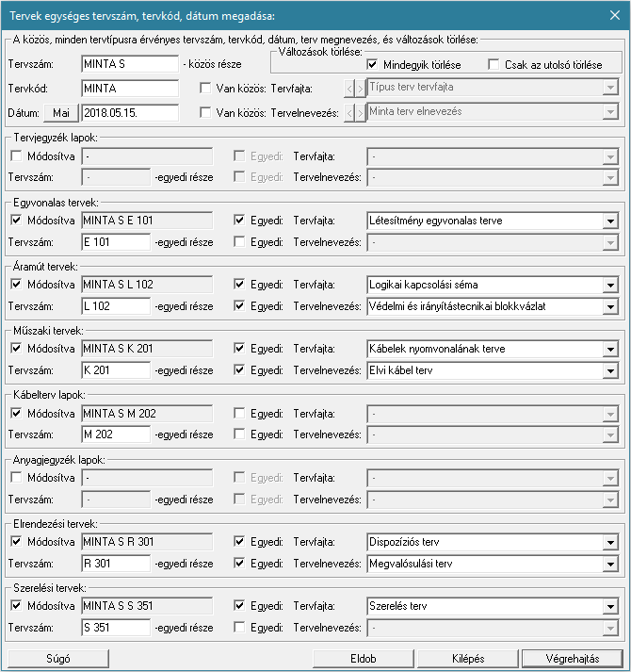Click read-only field MINTA S S 351

coord(147,606)
